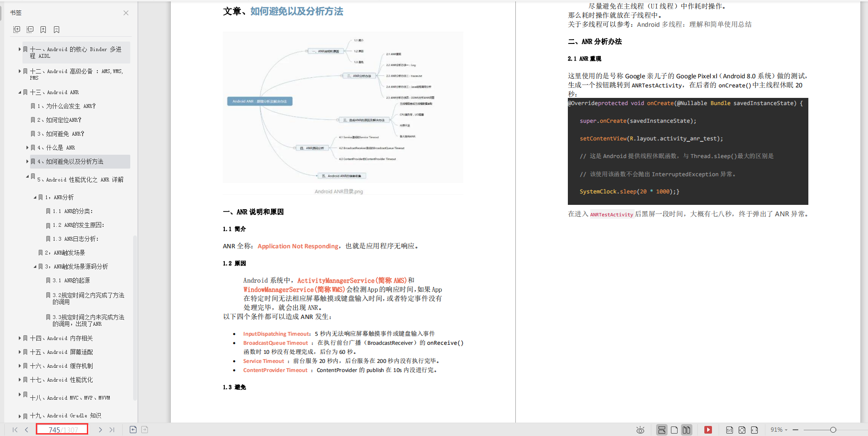Go to the first page
Image resolution: width=868 pixels, height=436 pixels.
point(15,430)
